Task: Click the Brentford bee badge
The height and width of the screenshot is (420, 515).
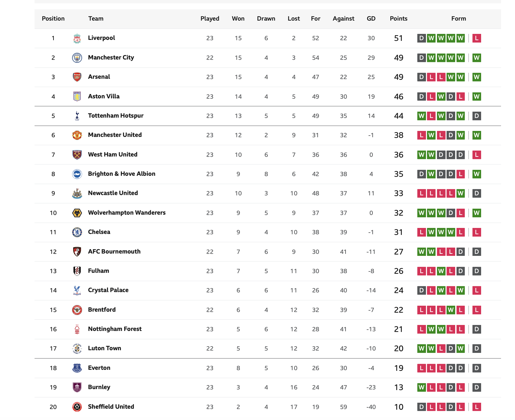Action: 77,310
